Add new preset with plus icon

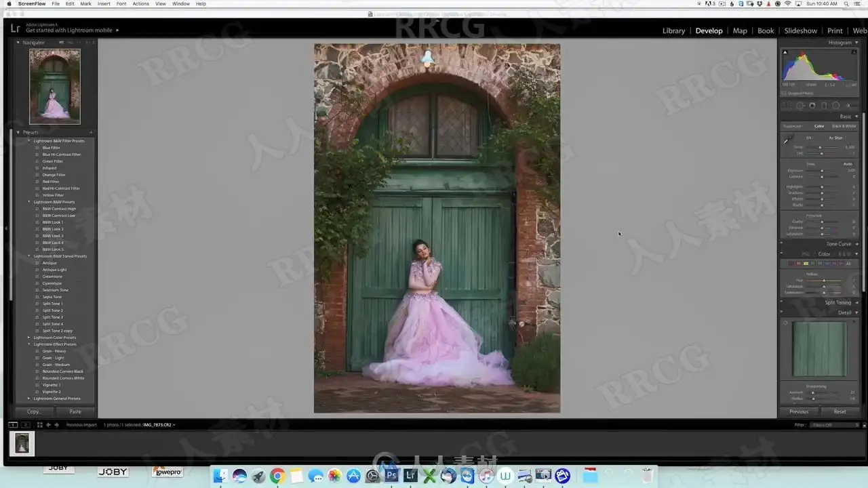pyautogui.click(x=91, y=132)
